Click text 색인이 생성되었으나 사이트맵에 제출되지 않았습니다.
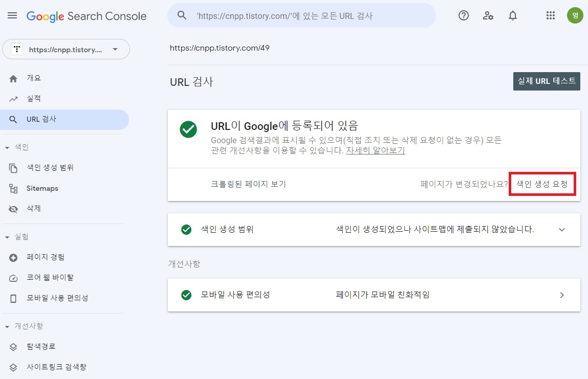588x379 pixels. pyautogui.click(x=435, y=230)
